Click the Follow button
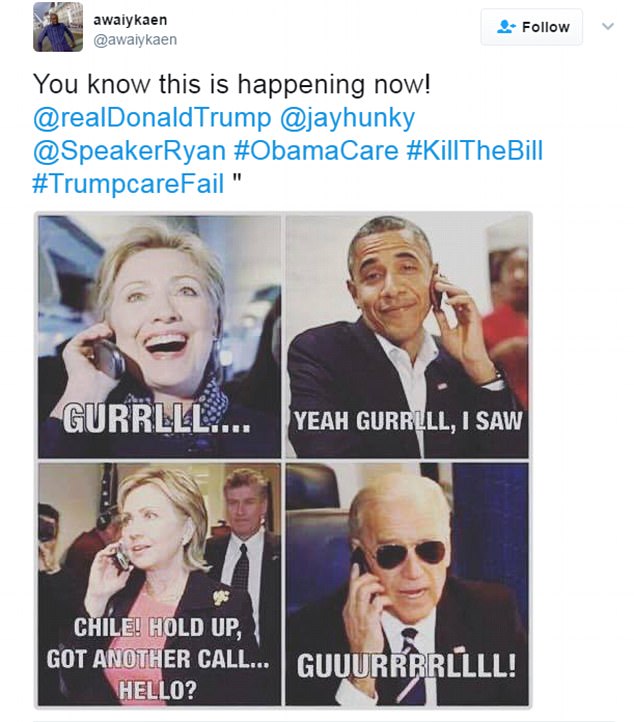Viewport: 634px width, 722px height. point(532,27)
